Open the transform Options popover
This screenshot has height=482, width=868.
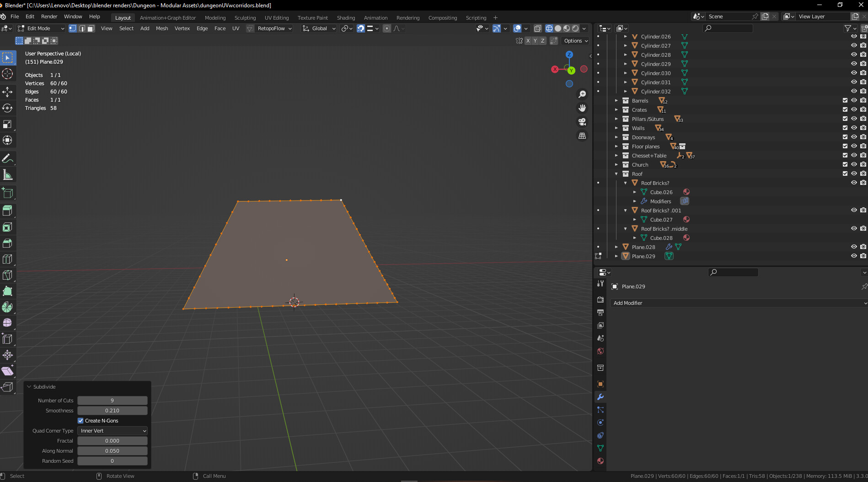coord(574,41)
